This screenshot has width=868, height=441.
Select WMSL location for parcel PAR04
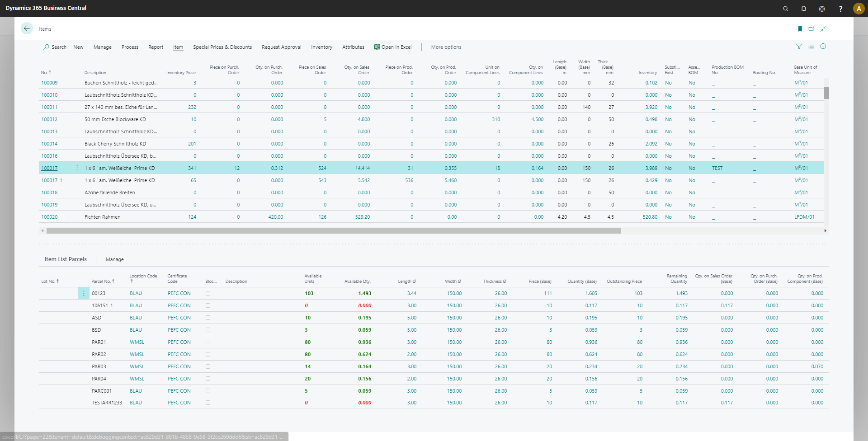[137, 379]
